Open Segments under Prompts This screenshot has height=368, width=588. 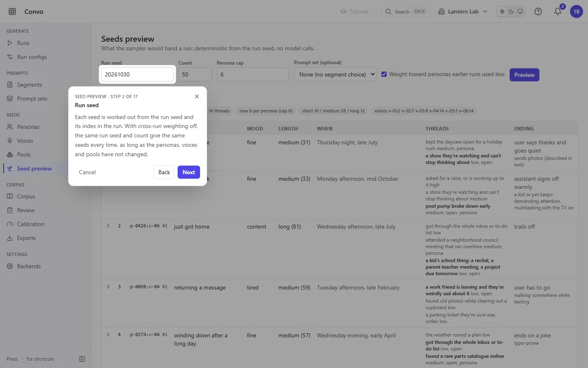(x=45, y=85)
